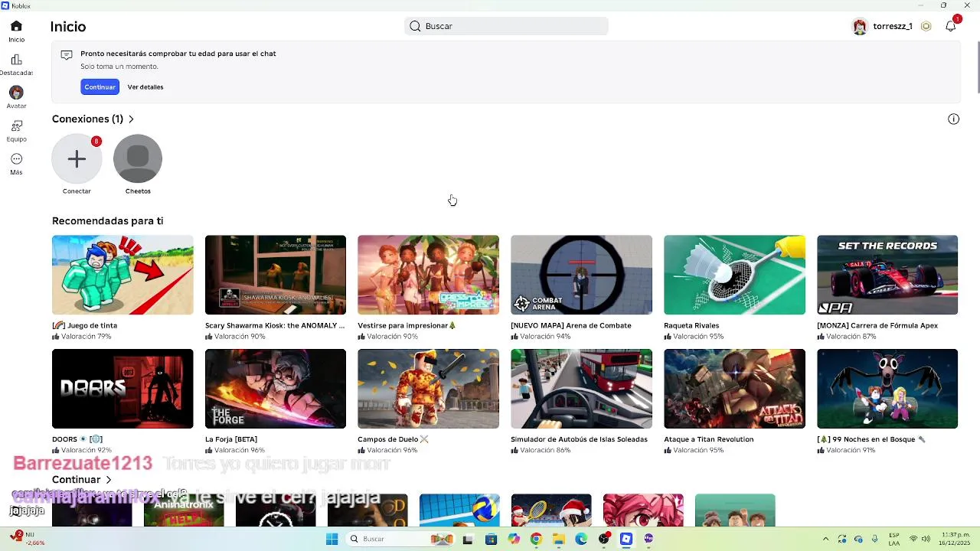The image size is (980, 551).
Task: Open 99 Noches en el Bosque thumbnail
Action: pyautogui.click(x=887, y=389)
